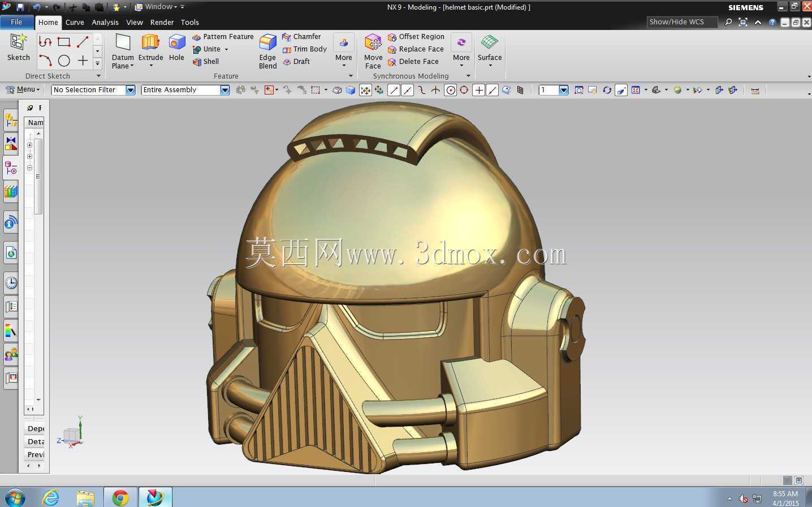
Task: Expand the Unite boolean dropdown arrow
Action: 226,50
